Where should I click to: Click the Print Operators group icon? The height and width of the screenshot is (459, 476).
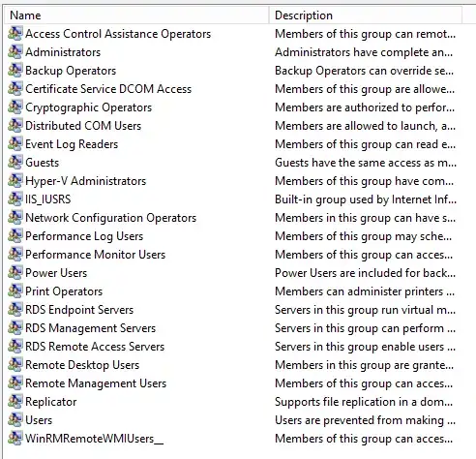[15, 291]
